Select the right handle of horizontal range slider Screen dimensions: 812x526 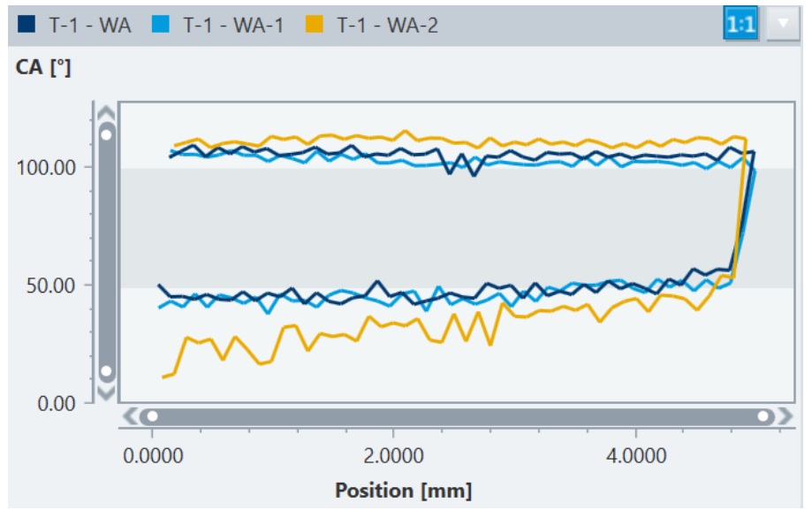[763, 415]
